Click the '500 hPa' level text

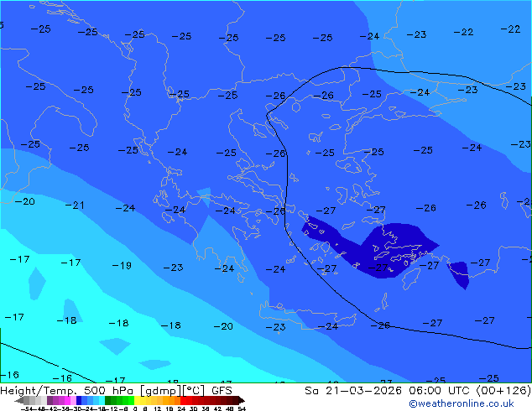(x=110, y=391)
